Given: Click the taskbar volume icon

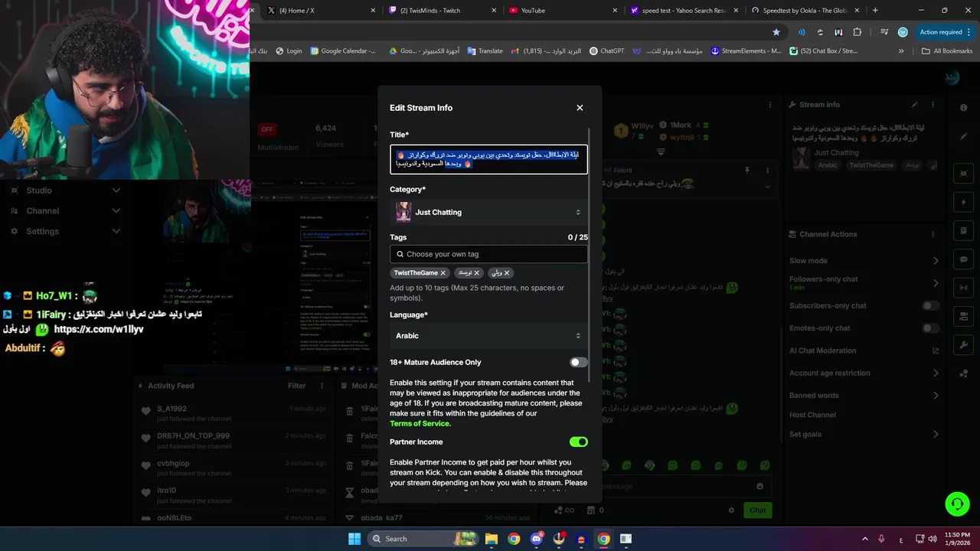Looking at the screenshot, I should [933, 539].
